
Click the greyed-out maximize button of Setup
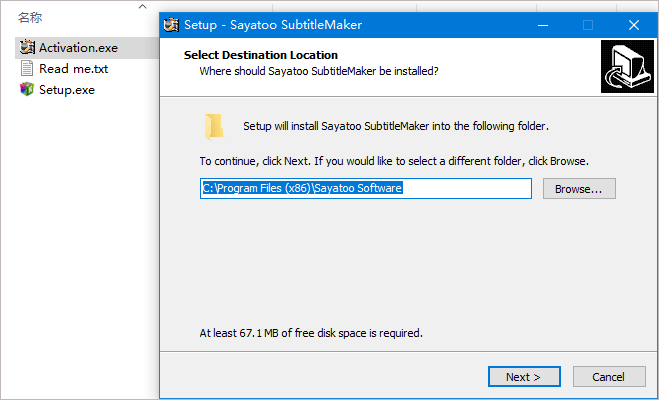pyautogui.click(x=588, y=25)
